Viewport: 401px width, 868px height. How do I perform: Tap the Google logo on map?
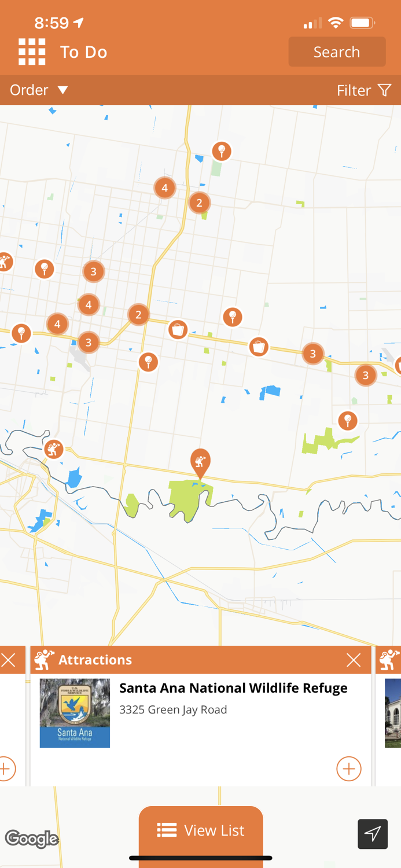(x=32, y=838)
